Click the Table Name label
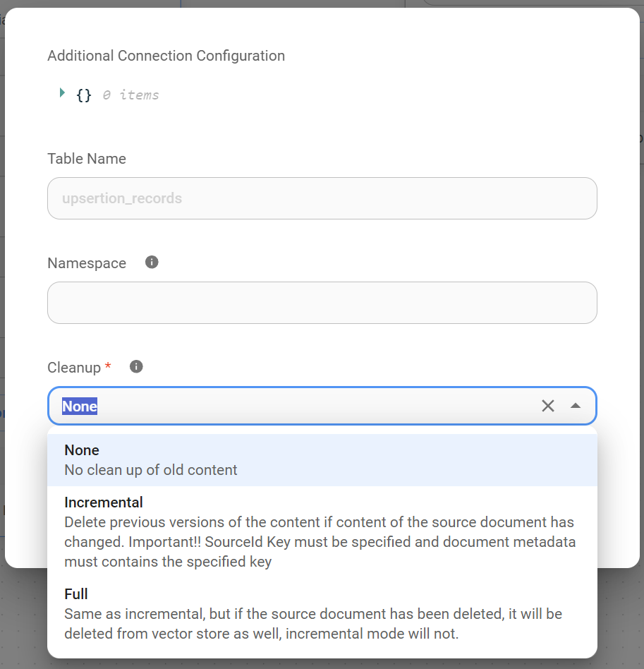The height and width of the screenshot is (669, 644). click(x=87, y=159)
